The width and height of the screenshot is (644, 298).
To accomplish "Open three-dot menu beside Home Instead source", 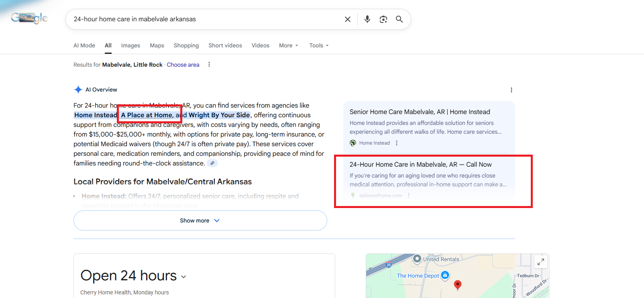I will pyautogui.click(x=397, y=143).
